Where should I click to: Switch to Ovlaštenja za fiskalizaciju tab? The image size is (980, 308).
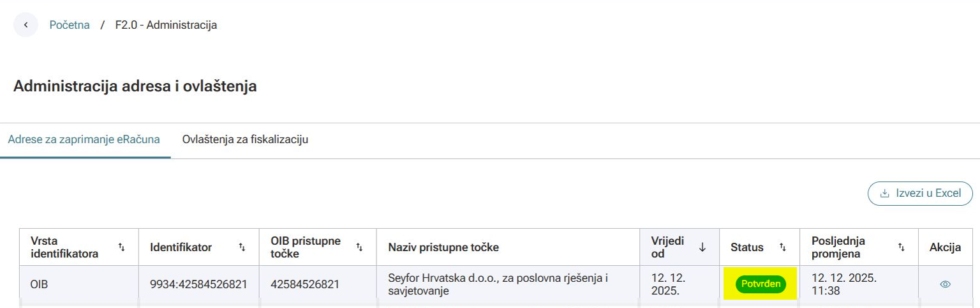pos(245,139)
